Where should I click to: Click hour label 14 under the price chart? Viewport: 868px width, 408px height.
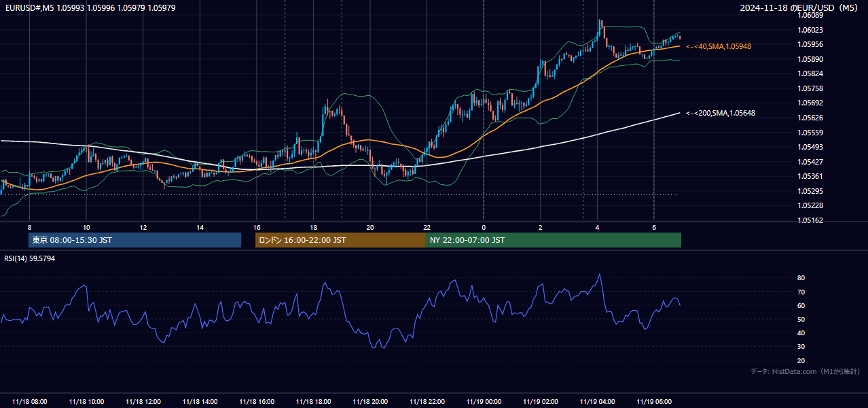click(x=200, y=227)
